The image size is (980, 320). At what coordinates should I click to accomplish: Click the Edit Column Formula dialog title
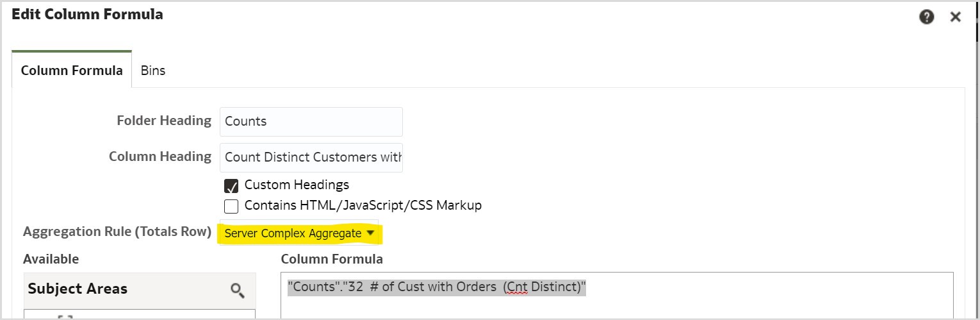click(x=87, y=14)
